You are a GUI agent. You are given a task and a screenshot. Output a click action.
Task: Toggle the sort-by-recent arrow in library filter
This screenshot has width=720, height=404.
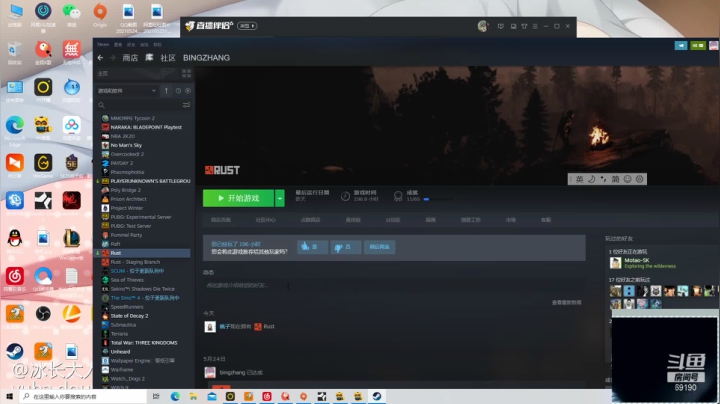pos(166,91)
